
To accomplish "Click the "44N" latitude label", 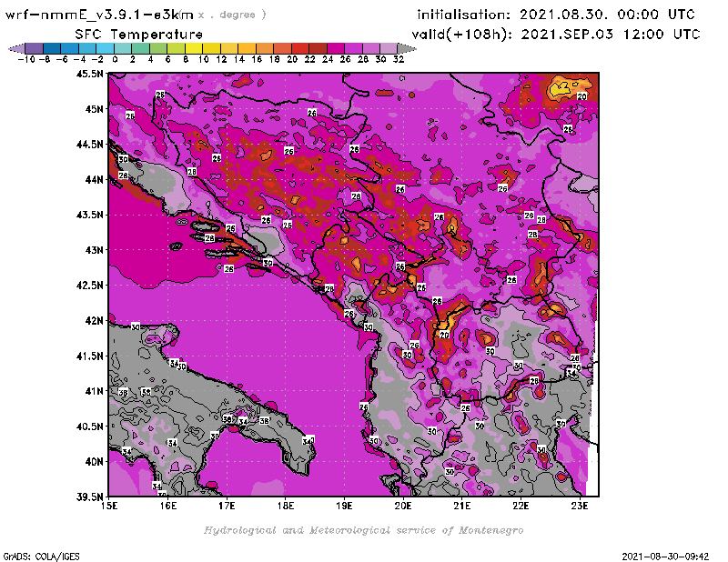I will (94, 179).
